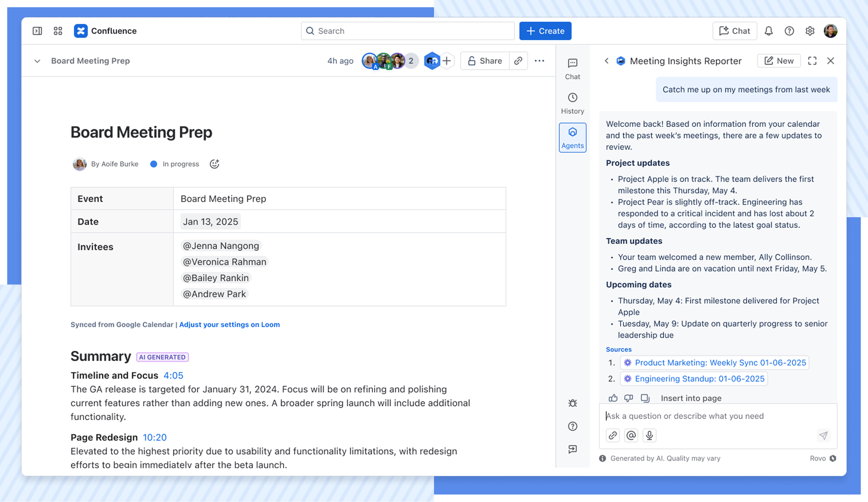The image size is (868, 502).
Task: Collapse the Board Meeting Prep breadcrumb chevron
Action: click(x=37, y=61)
